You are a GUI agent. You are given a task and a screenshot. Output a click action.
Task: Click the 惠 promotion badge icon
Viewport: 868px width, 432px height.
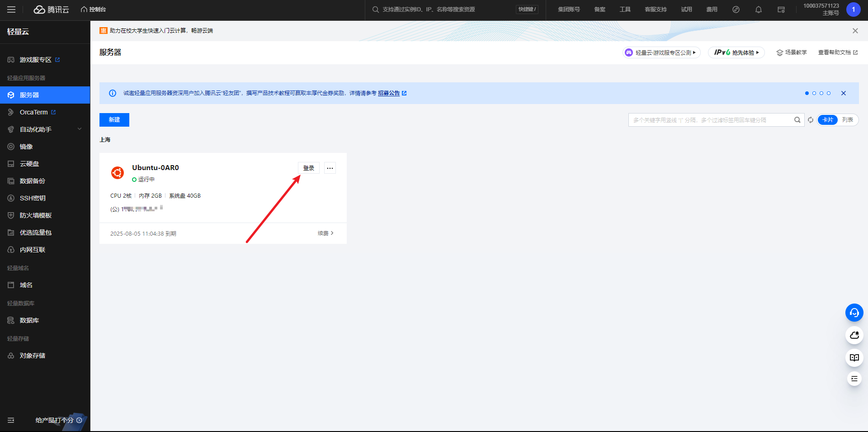coord(104,31)
